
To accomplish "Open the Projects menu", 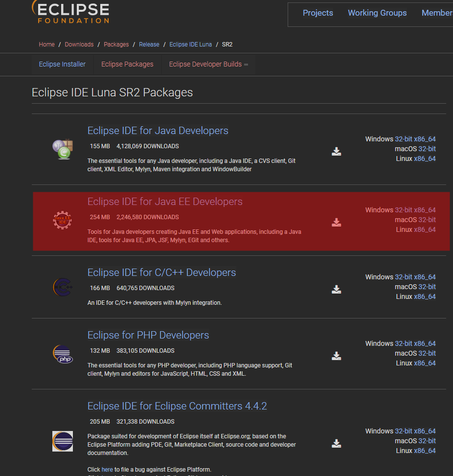I will [317, 13].
